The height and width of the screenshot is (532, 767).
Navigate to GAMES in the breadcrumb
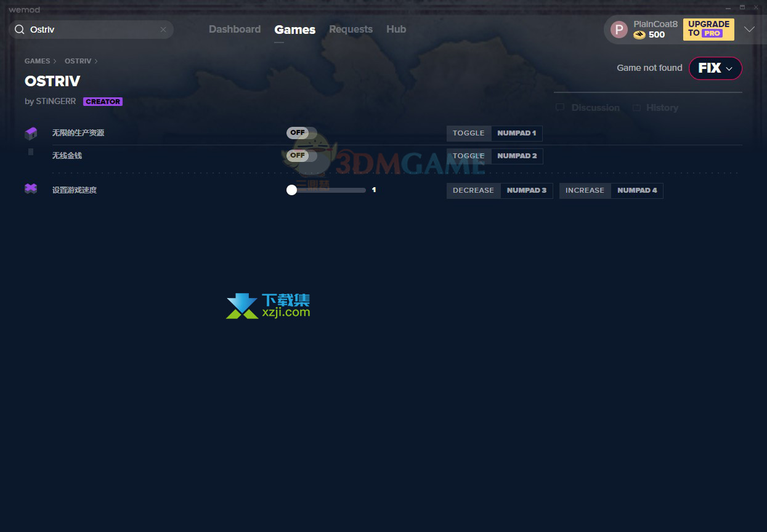pos(37,61)
